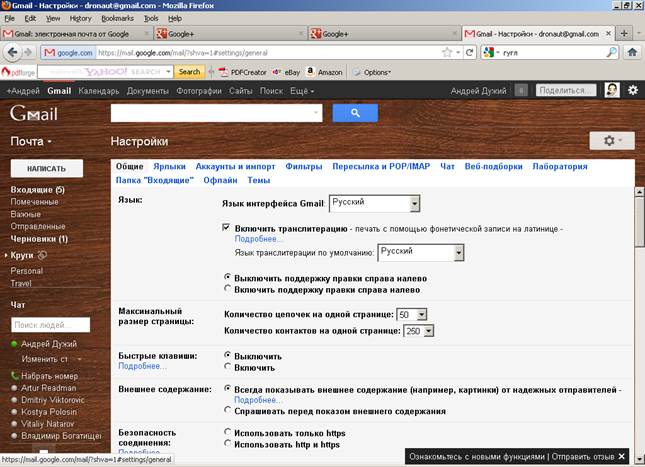Image resolution: width=645 pixels, height=467 pixels.
Task: Open chat with Artur Readman
Action: pyautogui.click(x=49, y=388)
